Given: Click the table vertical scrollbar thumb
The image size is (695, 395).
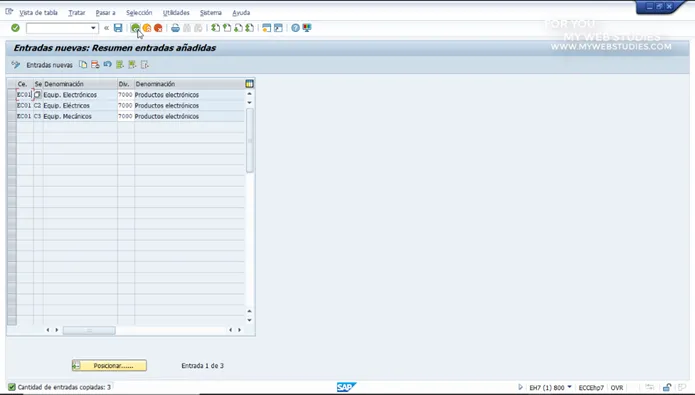Looking at the screenshot, I should click(x=250, y=140).
